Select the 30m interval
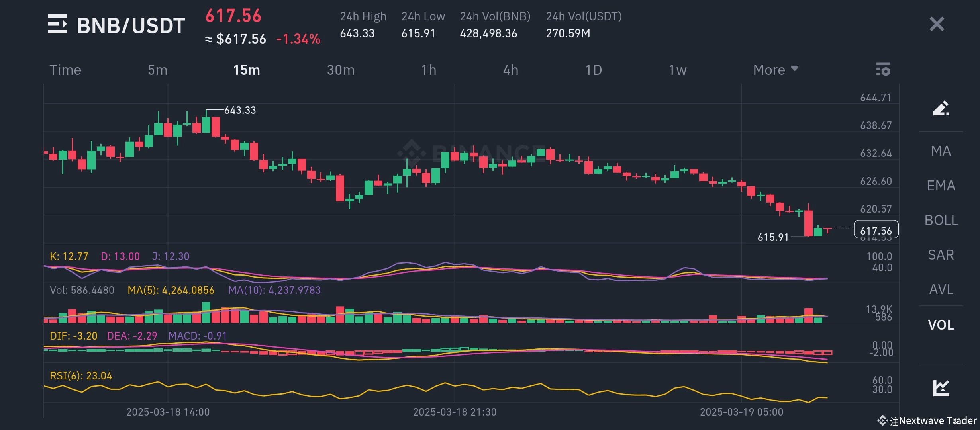The width and height of the screenshot is (980, 430). pos(341,70)
